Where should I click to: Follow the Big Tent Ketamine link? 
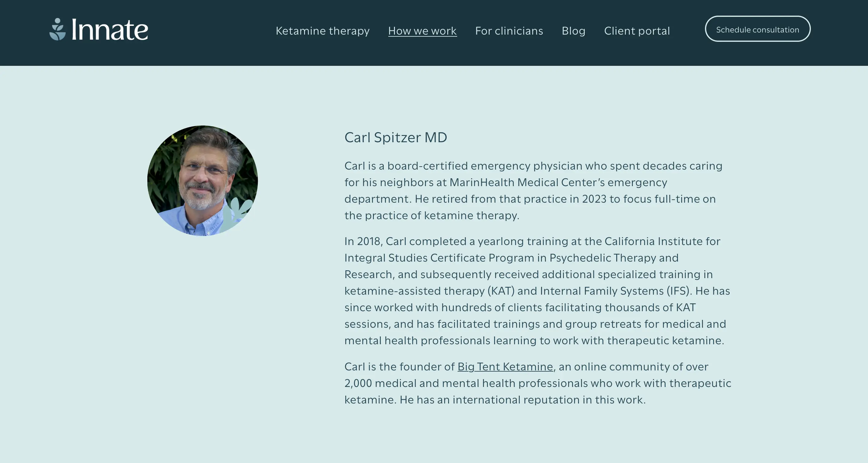505,366
